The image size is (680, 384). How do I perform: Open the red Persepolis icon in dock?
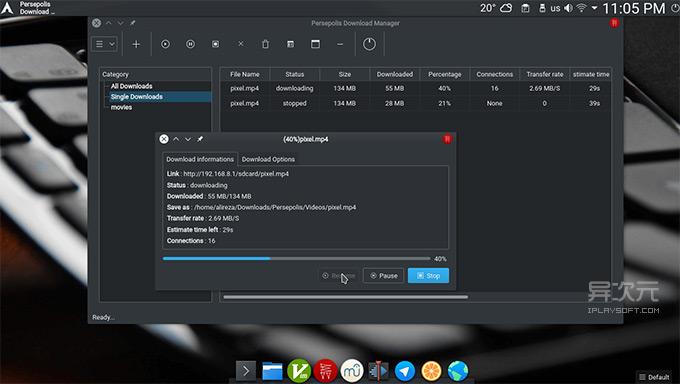coord(325,371)
